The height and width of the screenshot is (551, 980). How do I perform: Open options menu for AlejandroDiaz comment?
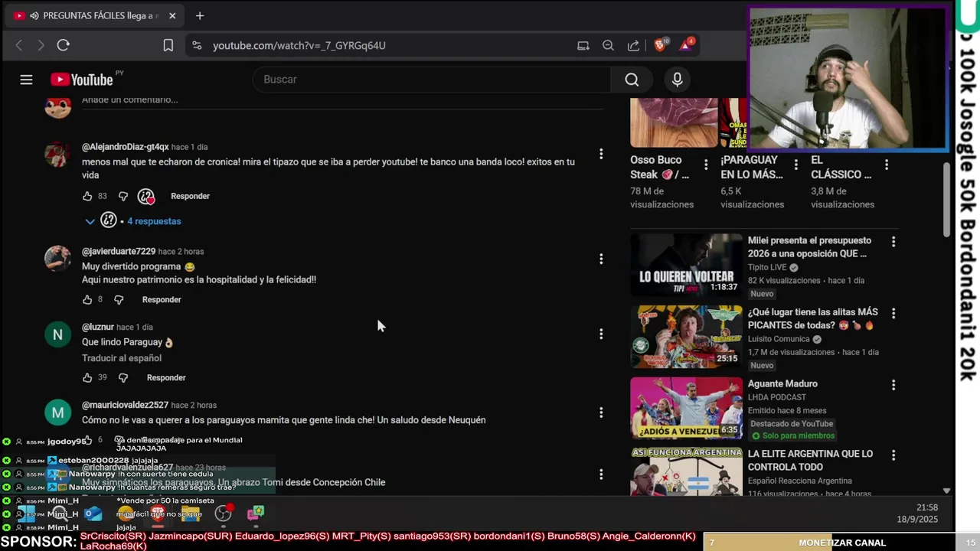coord(601,154)
